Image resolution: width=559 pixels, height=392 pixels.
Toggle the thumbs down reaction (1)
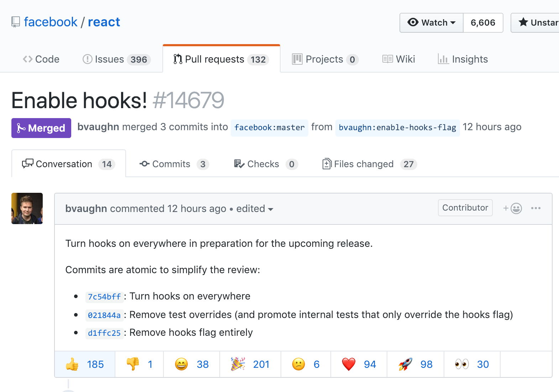[139, 364]
